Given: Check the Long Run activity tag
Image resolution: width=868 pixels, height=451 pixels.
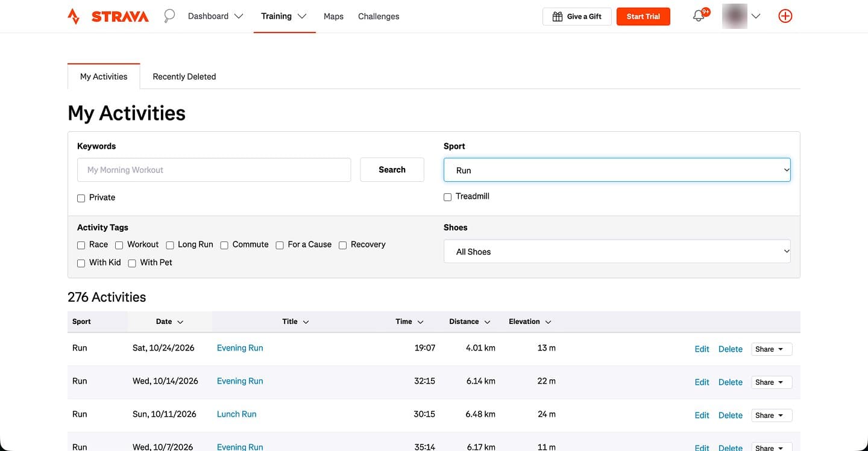Looking at the screenshot, I should tap(170, 245).
